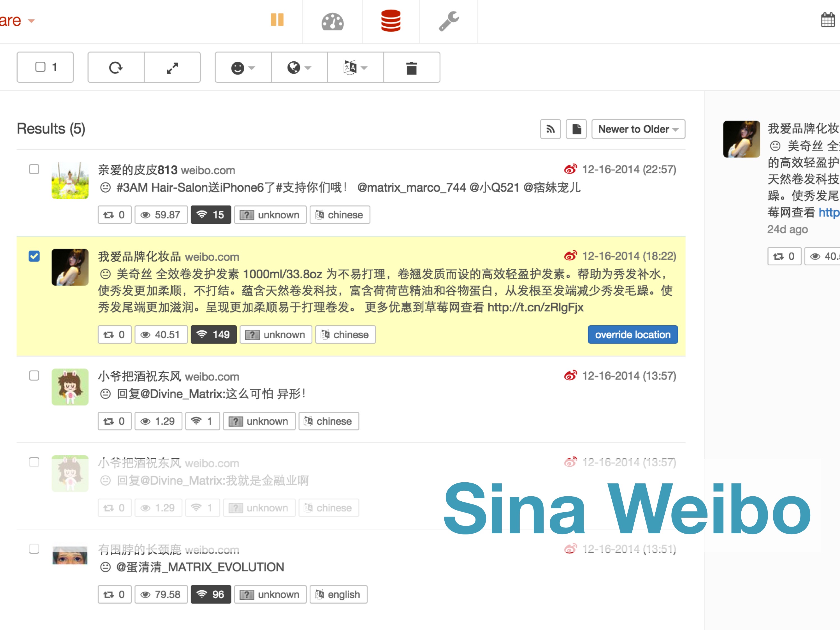Open the globe location dropdown
The width and height of the screenshot is (840, 630).
click(299, 68)
